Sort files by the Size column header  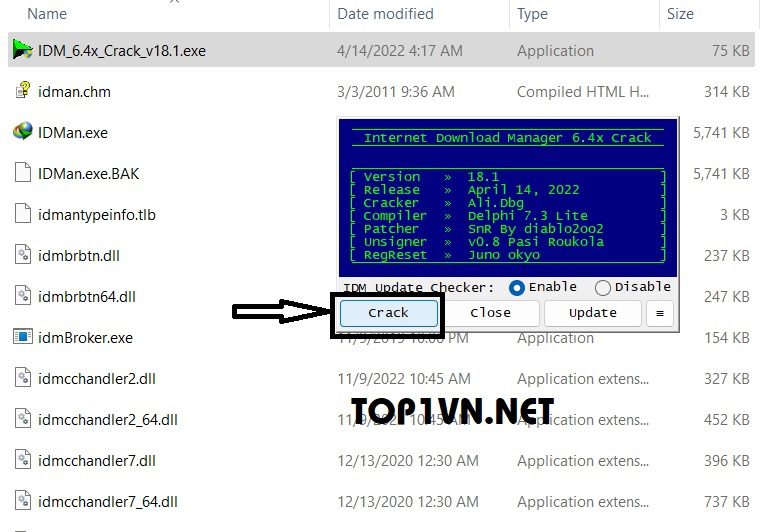click(x=680, y=14)
